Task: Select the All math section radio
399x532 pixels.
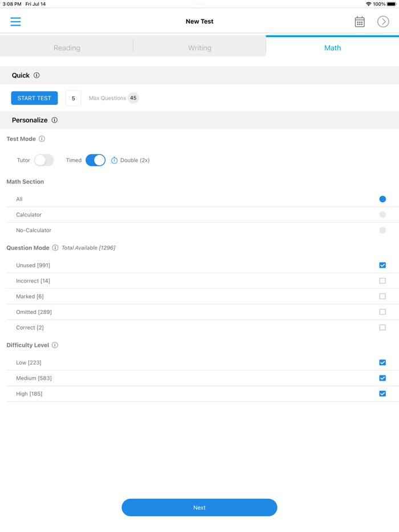Action: (x=382, y=199)
